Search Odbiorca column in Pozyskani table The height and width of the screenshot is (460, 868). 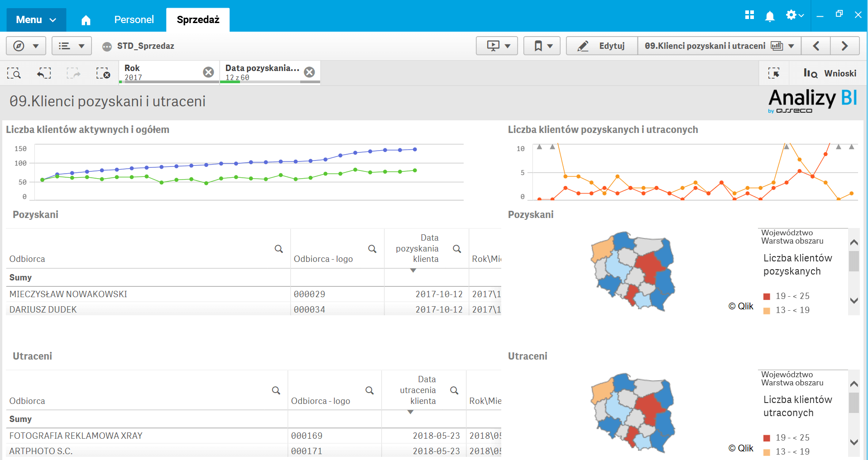coord(279,249)
